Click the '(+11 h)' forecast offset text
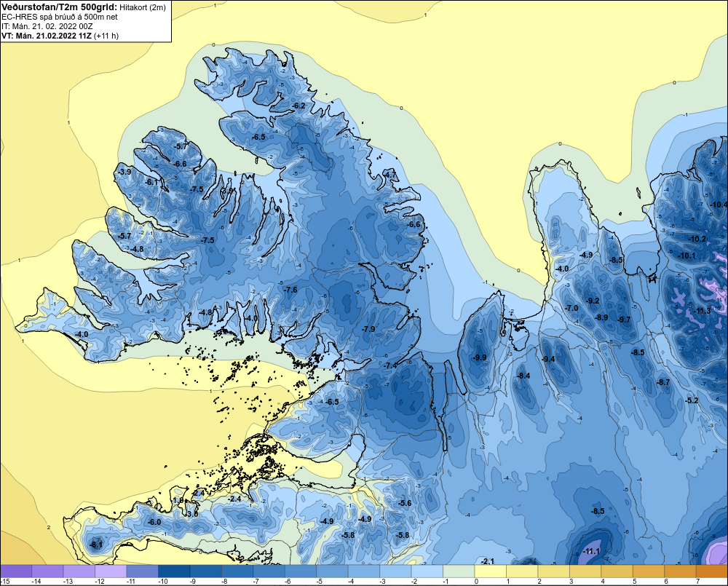Screen dimensions: 728x586 [106, 36]
